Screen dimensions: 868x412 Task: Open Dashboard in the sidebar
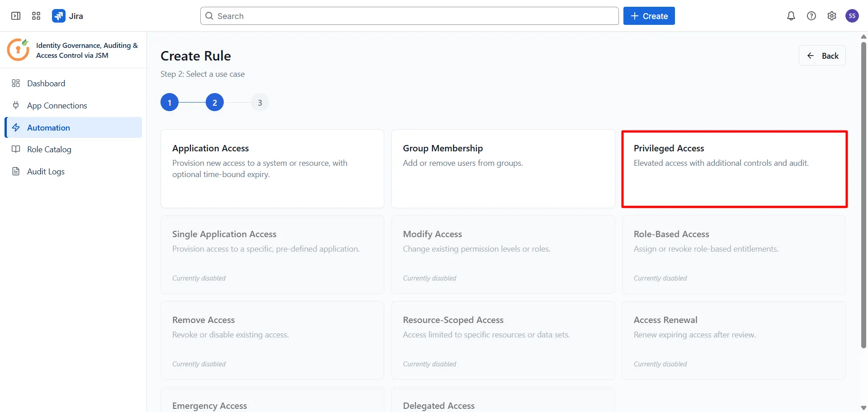tap(74, 83)
